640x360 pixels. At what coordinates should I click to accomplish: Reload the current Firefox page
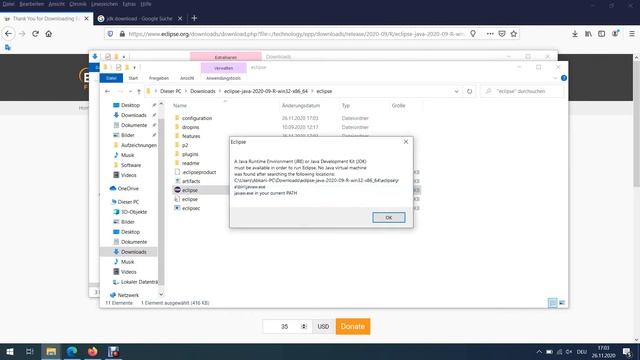point(36,34)
